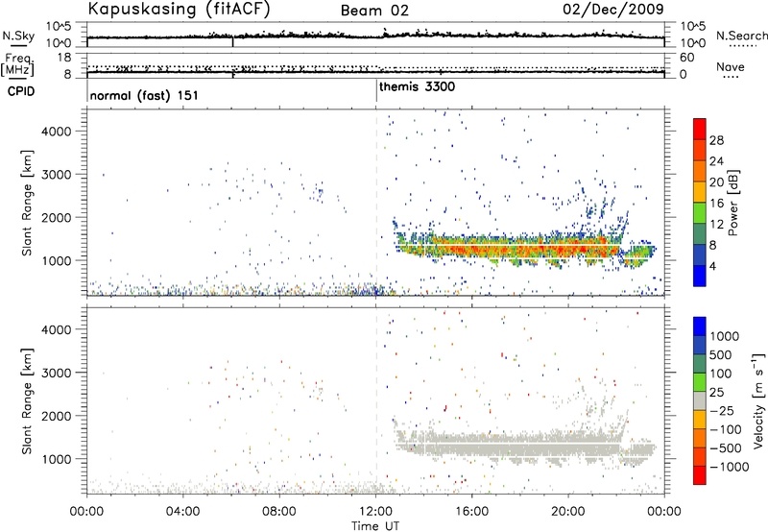The image size is (768, 532).
Task: Click blue top of Velocity colorbar
Action: (700, 326)
